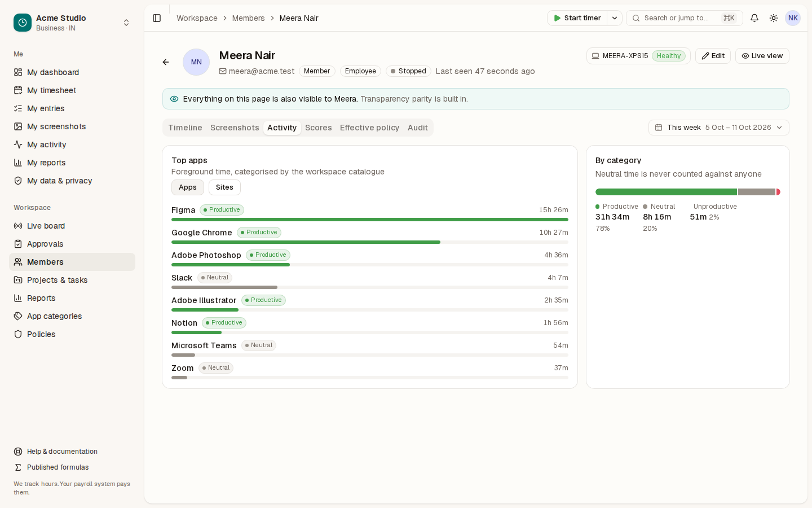Image resolution: width=812 pixels, height=508 pixels.
Task: Open Help & documentation
Action: (72, 452)
